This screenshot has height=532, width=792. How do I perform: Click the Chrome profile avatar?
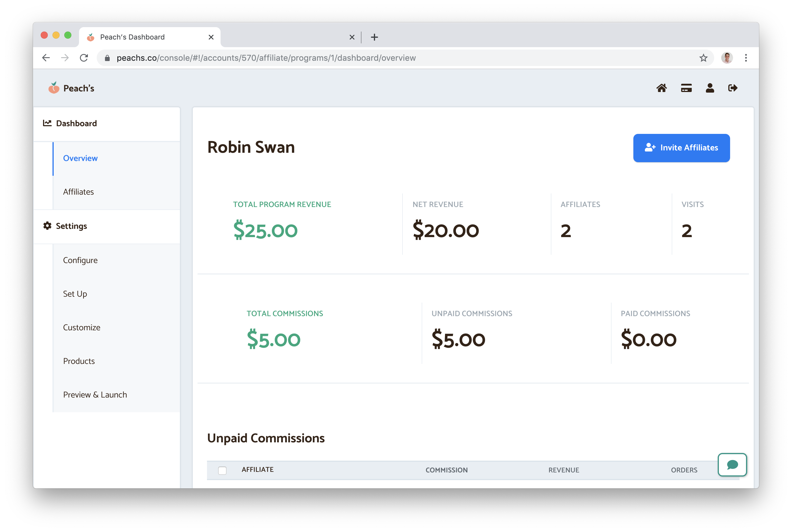[x=727, y=58]
